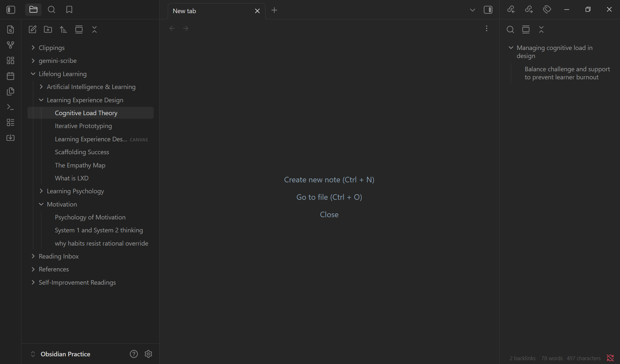Collapse all headings in outline panel
This screenshot has height=364, width=620.
(x=541, y=29)
